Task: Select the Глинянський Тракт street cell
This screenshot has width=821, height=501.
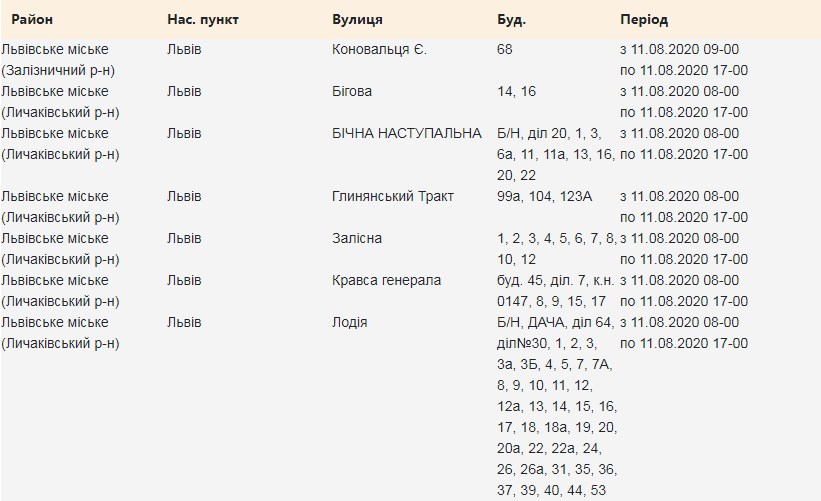Action: [x=392, y=196]
